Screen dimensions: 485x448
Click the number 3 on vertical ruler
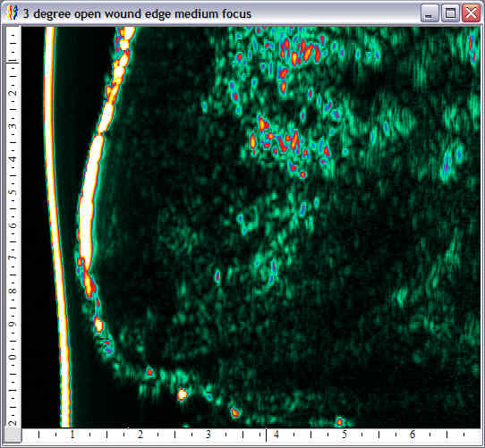[13, 126]
